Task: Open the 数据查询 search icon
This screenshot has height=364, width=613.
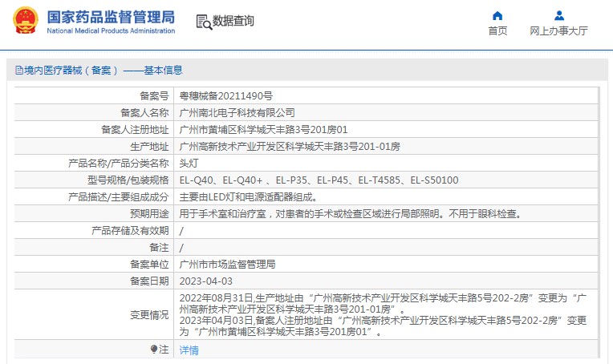Action: click(204, 22)
